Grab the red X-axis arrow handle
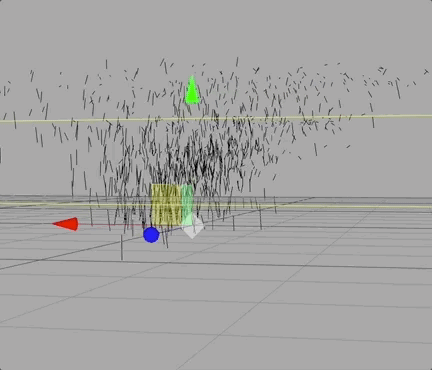Screen dimensions: 432x370 (66, 224)
